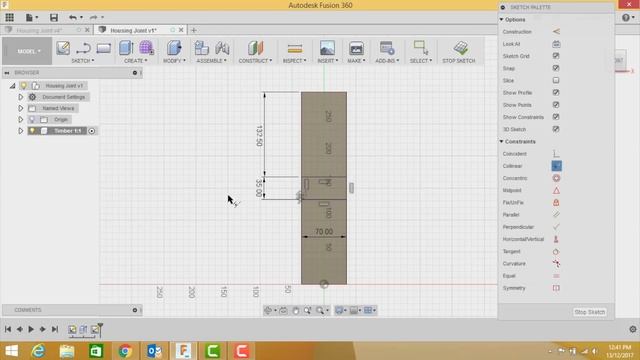Switch to the first Housing Joint tab
Image resolution: width=640 pixels, height=360 pixels.
click(x=39, y=30)
